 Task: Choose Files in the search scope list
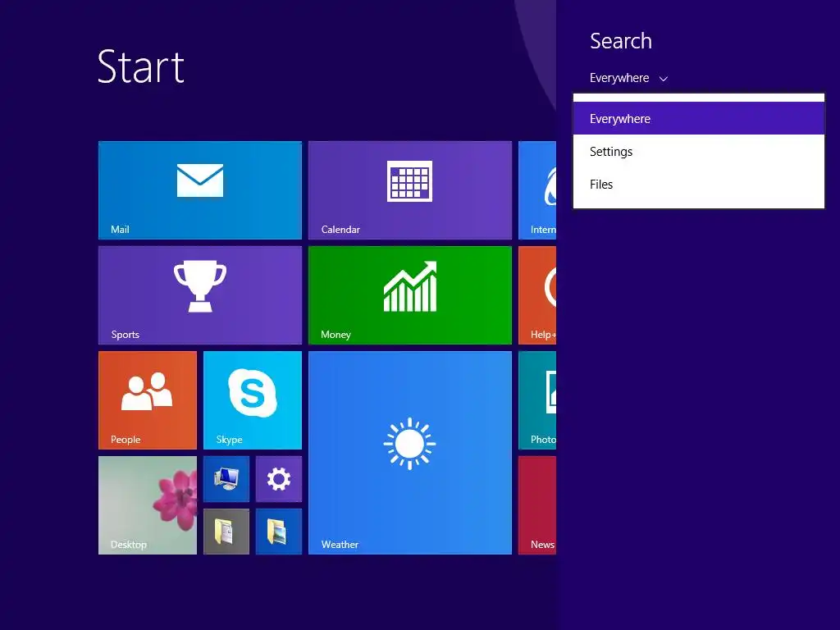699,185
